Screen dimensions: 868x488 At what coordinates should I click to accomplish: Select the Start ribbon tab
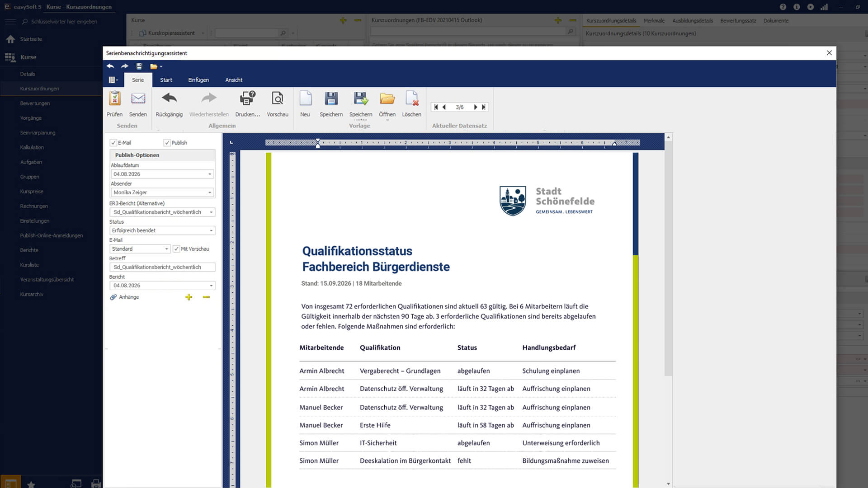pyautogui.click(x=166, y=80)
